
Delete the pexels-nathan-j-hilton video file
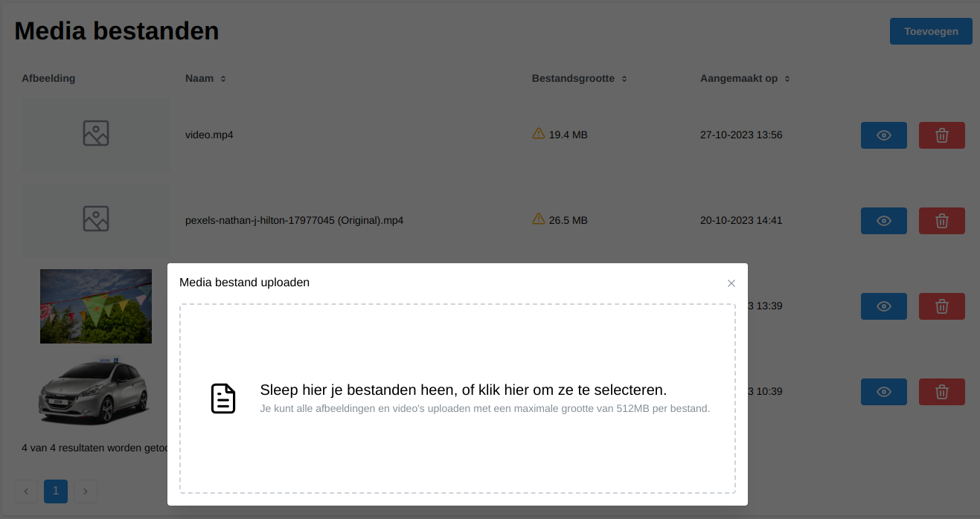[941, 221]
